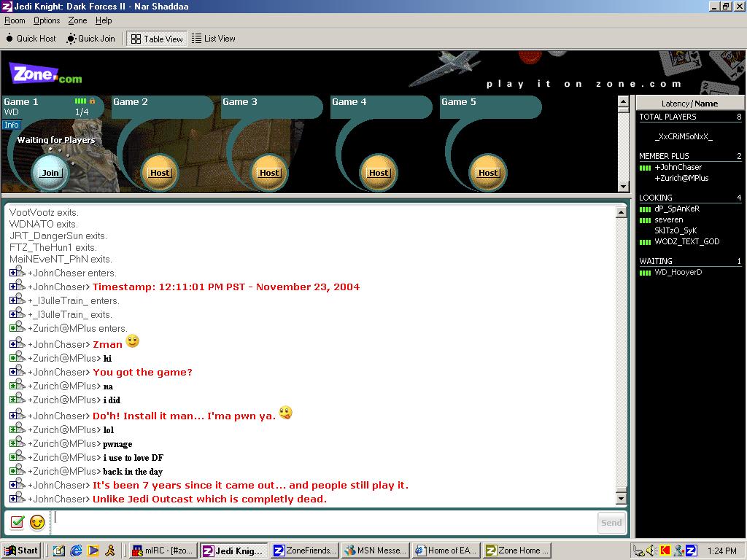The height and width of the screenshot is (560, 747).
Task: Click the Zone tray icon
Action: click(x=691, y=551)
